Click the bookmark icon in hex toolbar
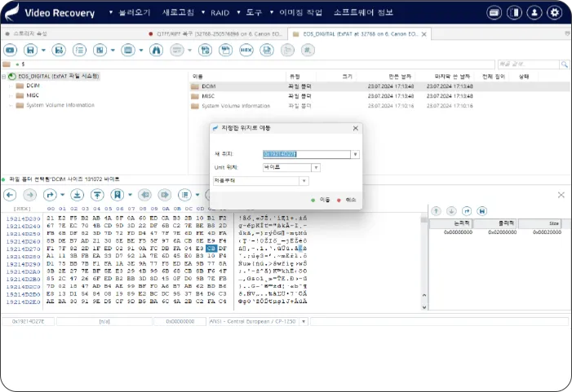Screen dimensions: 572x392 pyautogui.click(x=118, y=195)
